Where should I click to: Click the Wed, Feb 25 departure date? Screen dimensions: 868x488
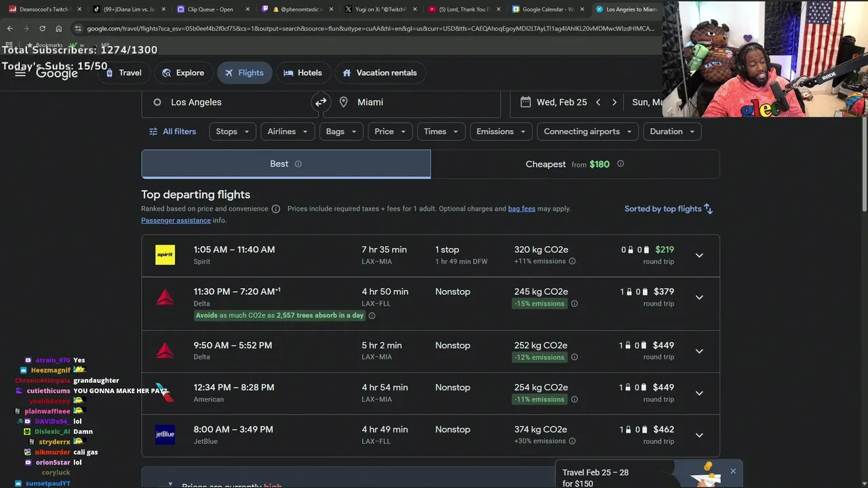click(x=561, y=102)
